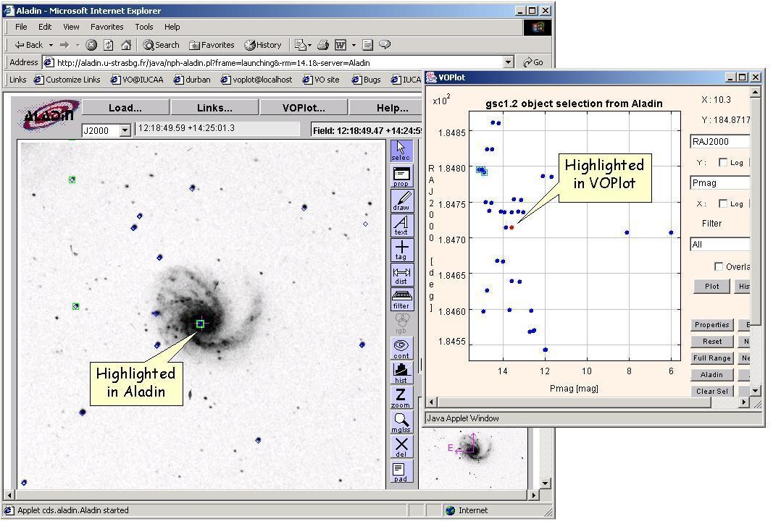Enable the Y axis Log checkbox

722,163
